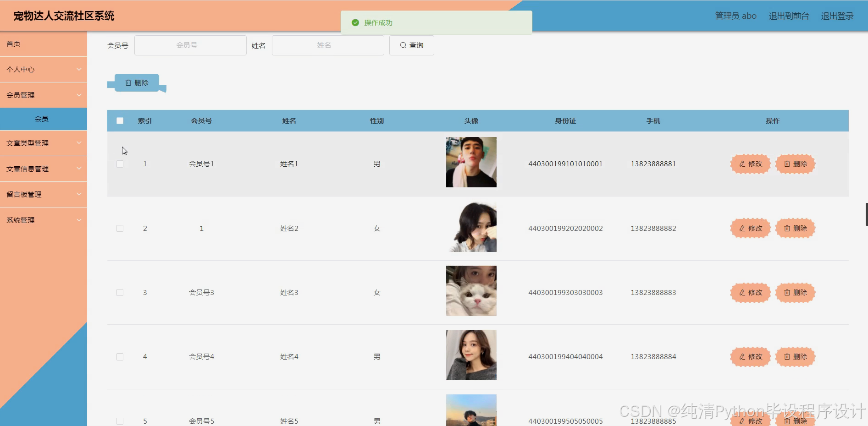Click trash icon of row 1 删除 button

(x=787, y=164)
